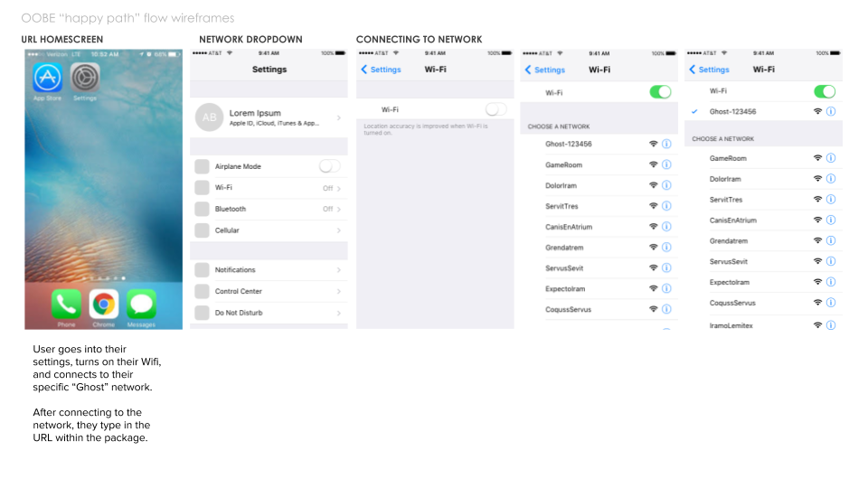The height and width of the screenshot is (488, 868).
Task: Select Bluetooth row in Settings list
Action: [x=269, y=209]
